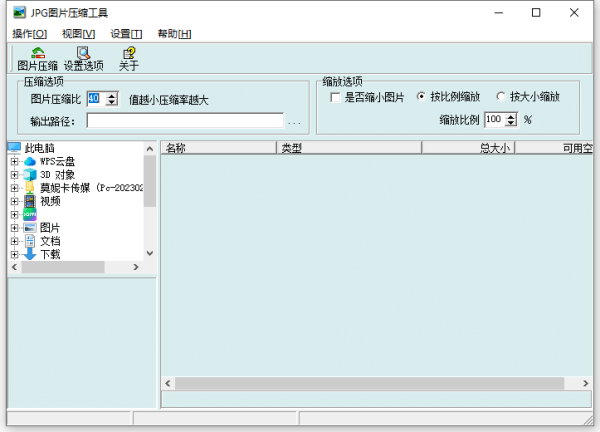Screen dimensions: 600x432
Task: Increase 图片压缩比 value with up arrow
Action: 111,96
